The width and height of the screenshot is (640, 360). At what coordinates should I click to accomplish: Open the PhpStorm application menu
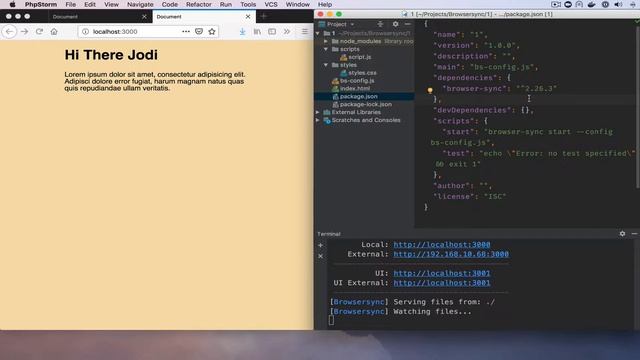pos(41,4)
